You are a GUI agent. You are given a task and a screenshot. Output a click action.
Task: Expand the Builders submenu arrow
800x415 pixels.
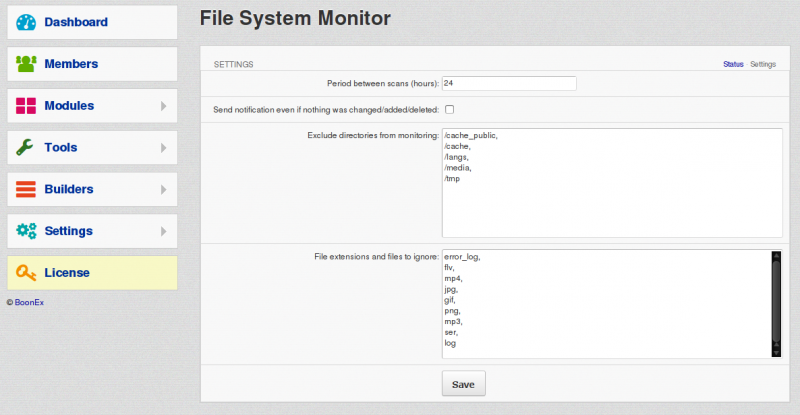(x=164, y=189)
